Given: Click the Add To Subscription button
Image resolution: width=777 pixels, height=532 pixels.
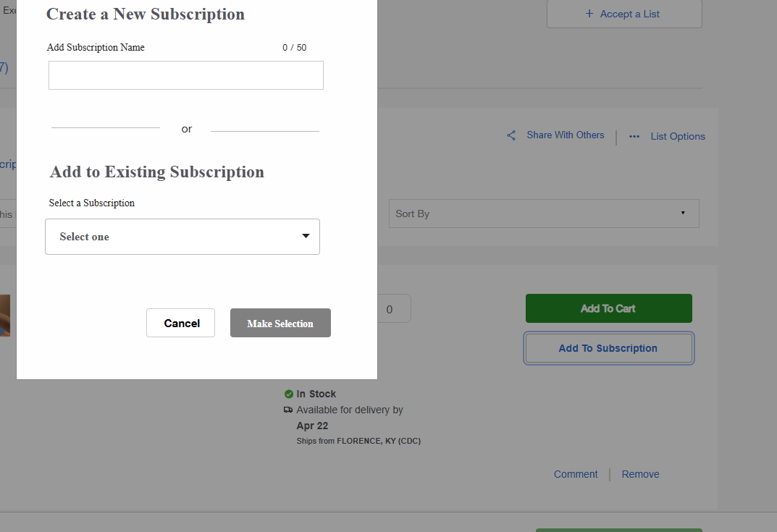Looking at the screenshot, I should 608,348.
